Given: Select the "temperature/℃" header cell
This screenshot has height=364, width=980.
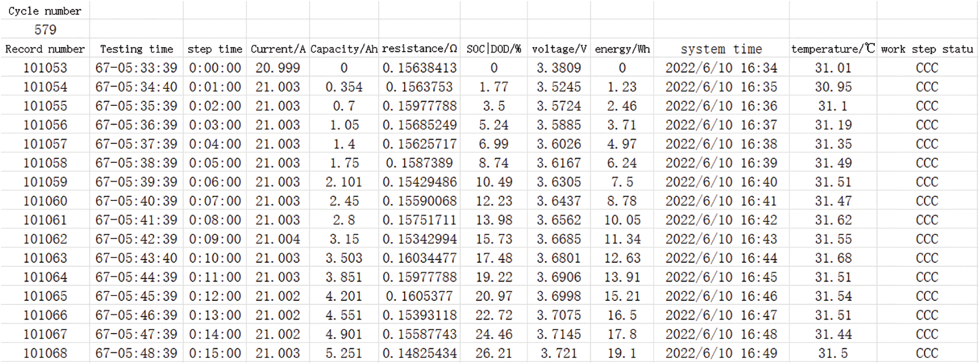Looking at the screenshot, I should pyautogui.click(x=833, y=49).
